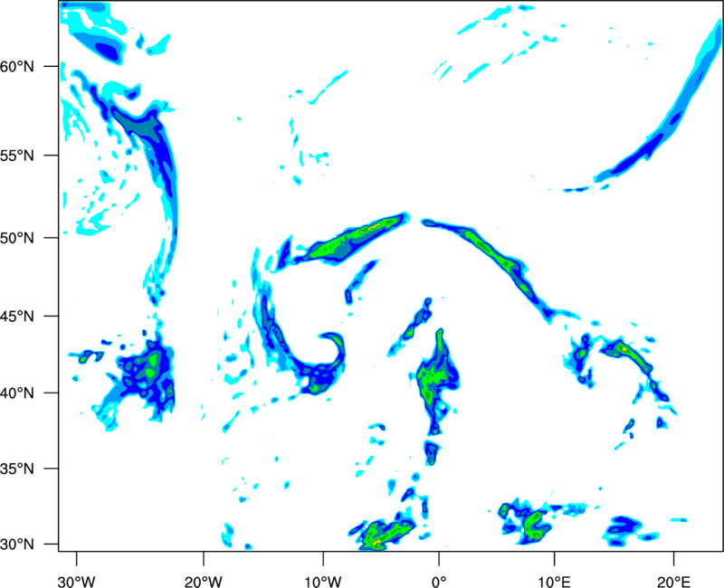This screenshot has height=588, width=724.
Task: Click the 50°N latitude label
Action: [x=17, y=238]
